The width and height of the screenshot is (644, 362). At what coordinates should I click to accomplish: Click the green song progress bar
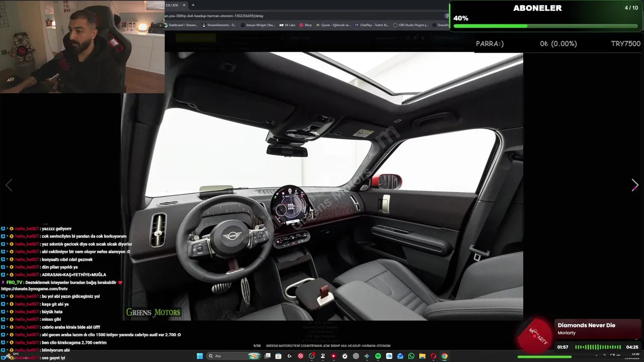pyautogui.click(x=544, y=357)
